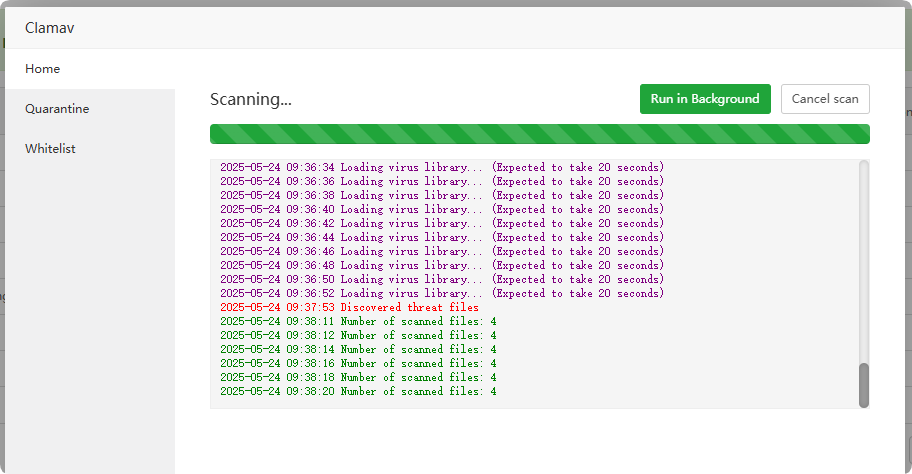
Task: Click the Run in Background button
Action: pos(705,99)
